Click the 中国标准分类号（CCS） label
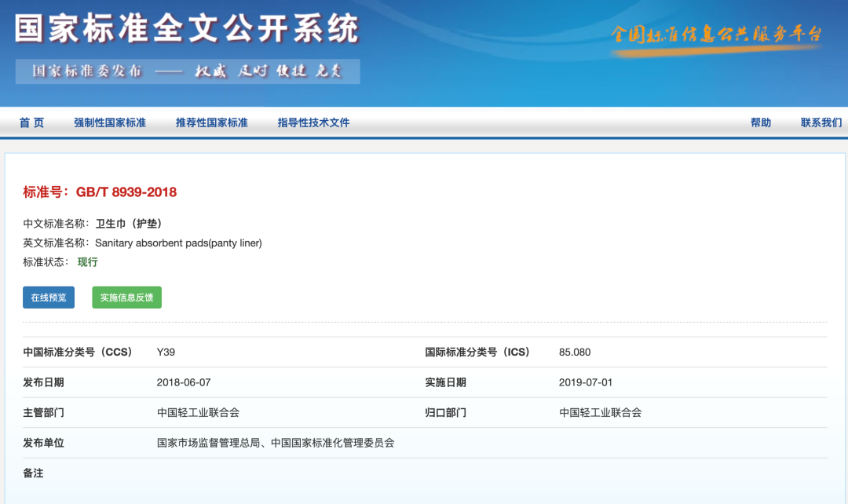 pos(78,352)
